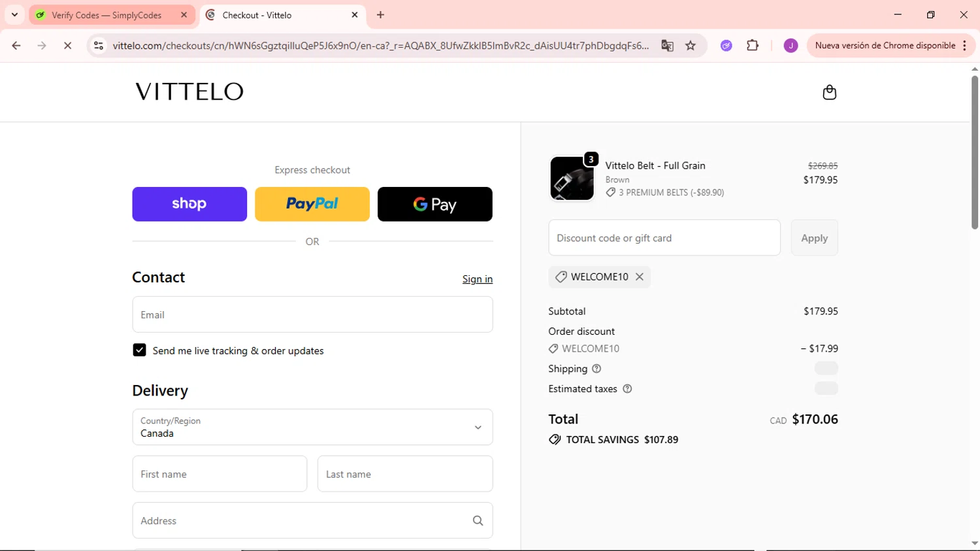Close the Verify Codes SimplyCodes tab
Image resolution: width=980 pixels, height=551 pixels.
184,14
